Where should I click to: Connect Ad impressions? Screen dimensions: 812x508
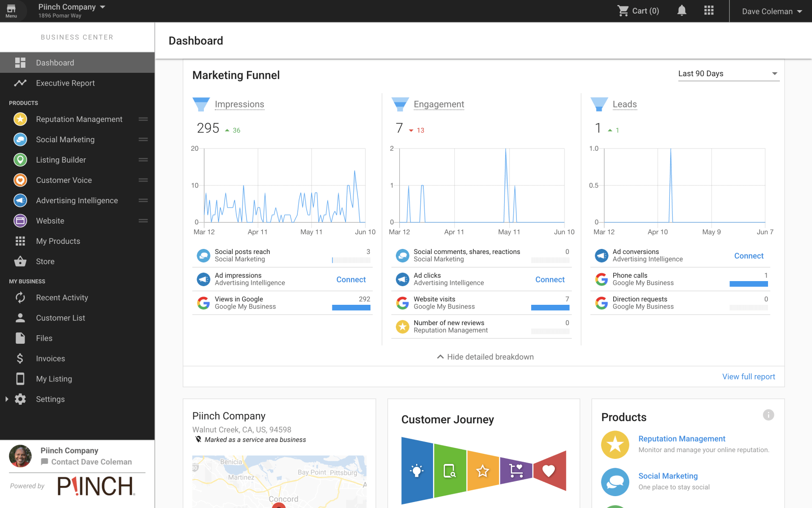tap(351, 279)
